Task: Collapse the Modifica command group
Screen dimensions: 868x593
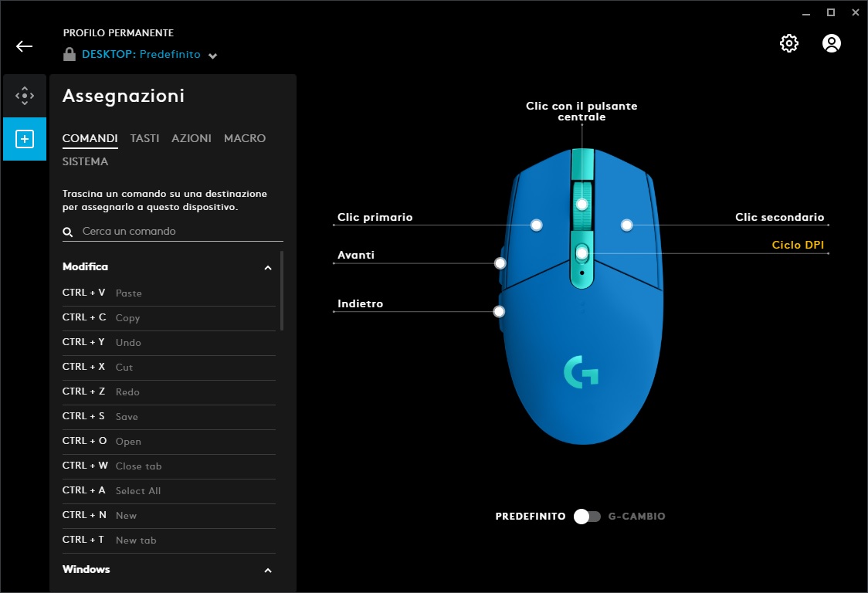Action: (x=268, y=267)
